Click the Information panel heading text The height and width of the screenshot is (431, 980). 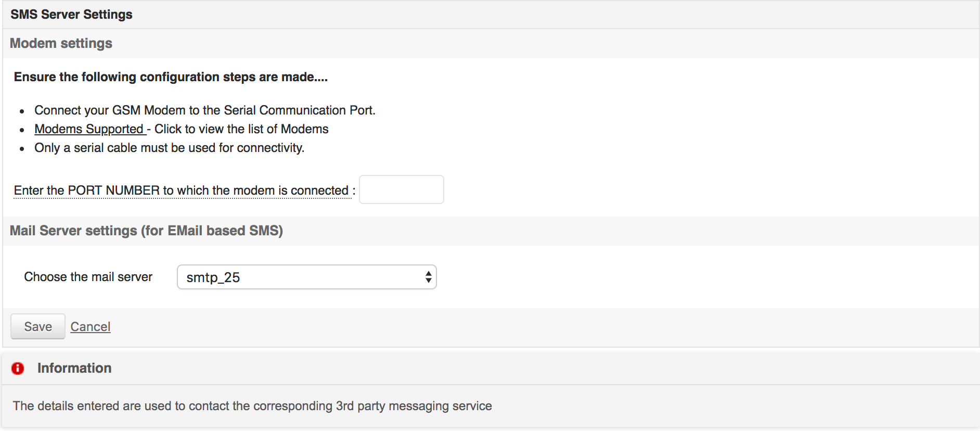[74, 368]
